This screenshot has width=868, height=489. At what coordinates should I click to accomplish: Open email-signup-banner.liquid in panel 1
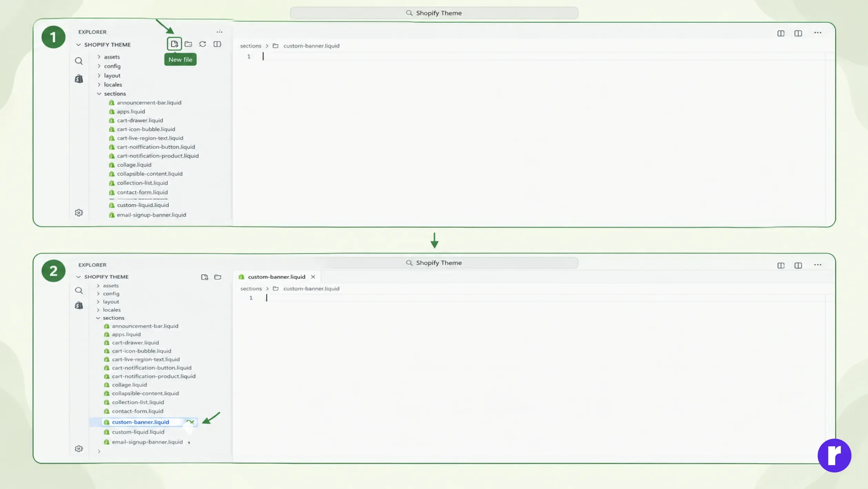151,215
